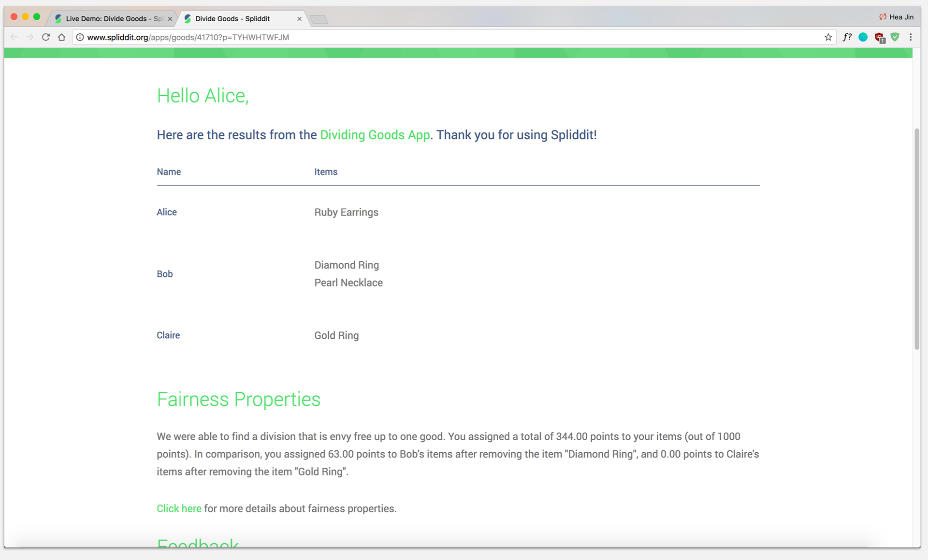
Task: Open the green shield extension
Action: pos(895,37)
